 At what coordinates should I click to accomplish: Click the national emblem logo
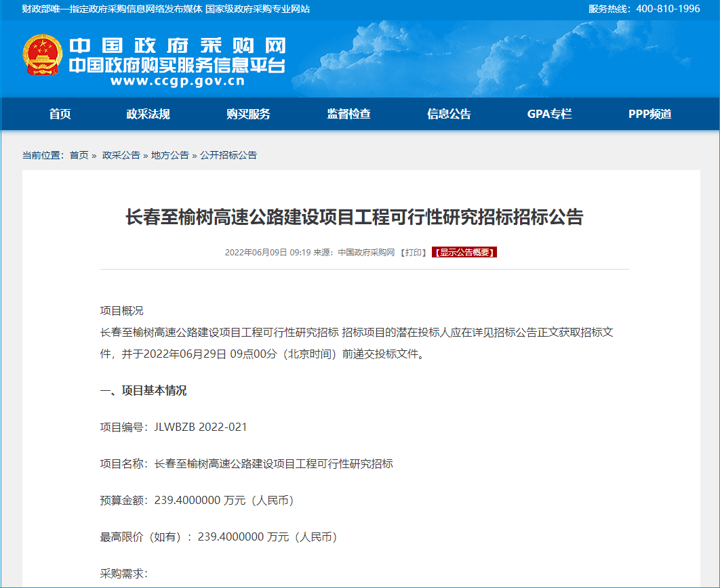(x=42, y=56)
